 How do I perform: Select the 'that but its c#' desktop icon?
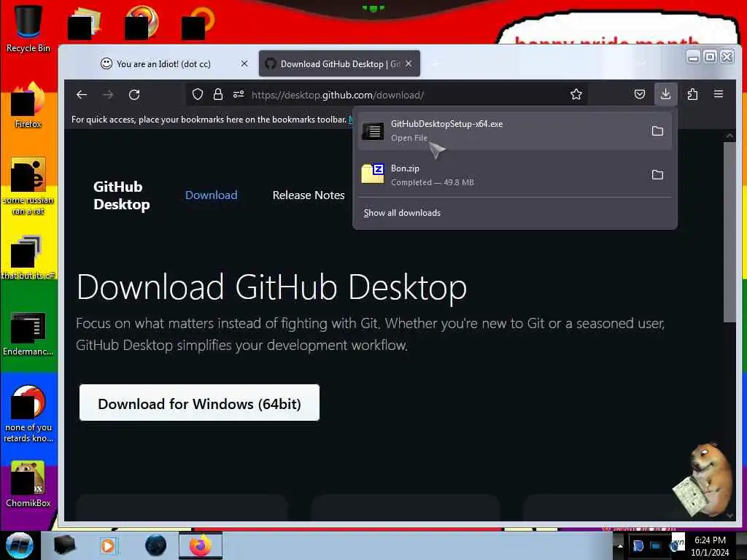[28, 257]
